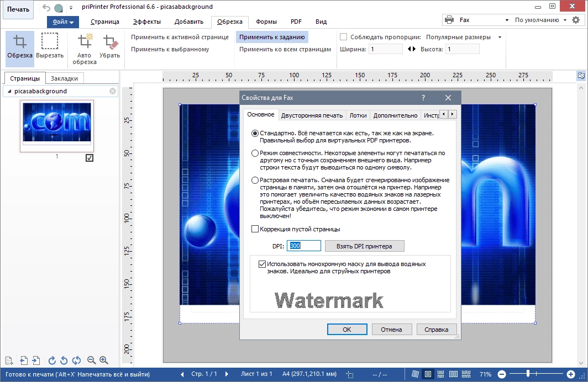Click the dialog help question mark

pos(423,98)
